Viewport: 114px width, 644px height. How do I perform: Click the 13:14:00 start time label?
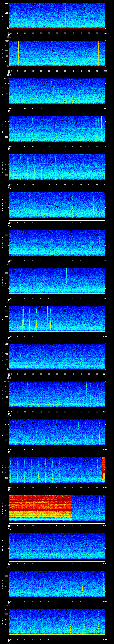point(9,525)
